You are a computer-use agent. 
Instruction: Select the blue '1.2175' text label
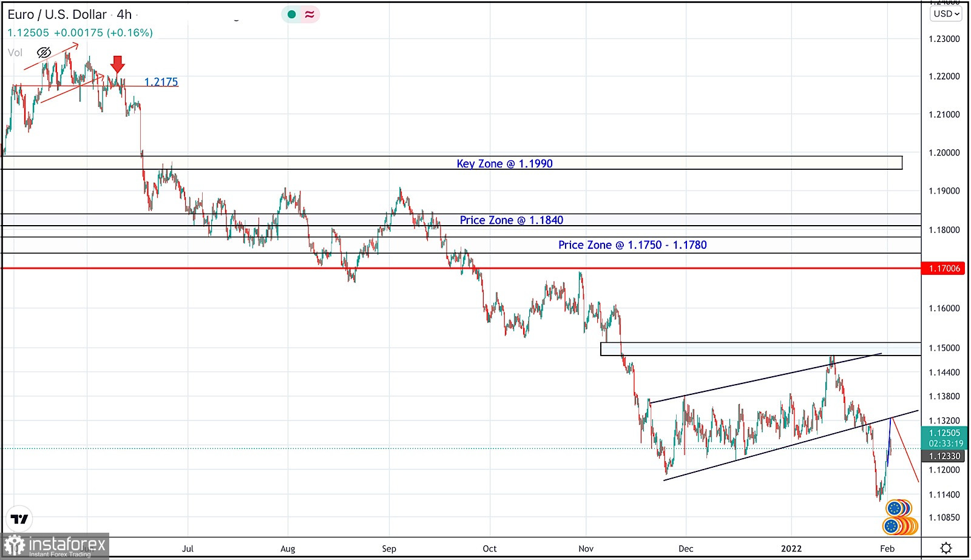pyautogui.click(x=161, y=82)
